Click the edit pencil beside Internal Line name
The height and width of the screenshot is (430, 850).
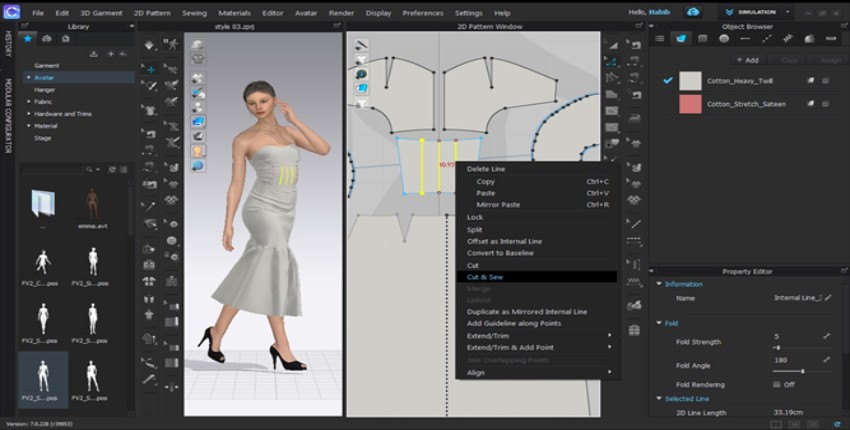828,298
